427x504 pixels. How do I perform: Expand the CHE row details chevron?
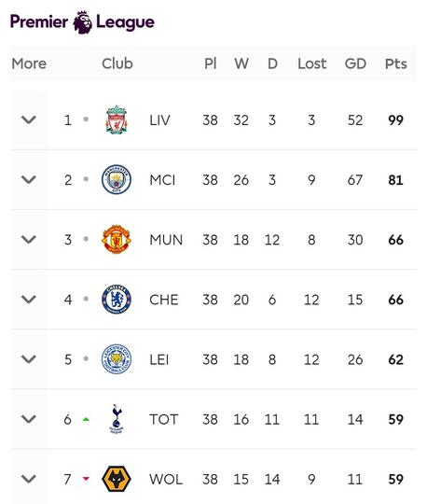29,300
